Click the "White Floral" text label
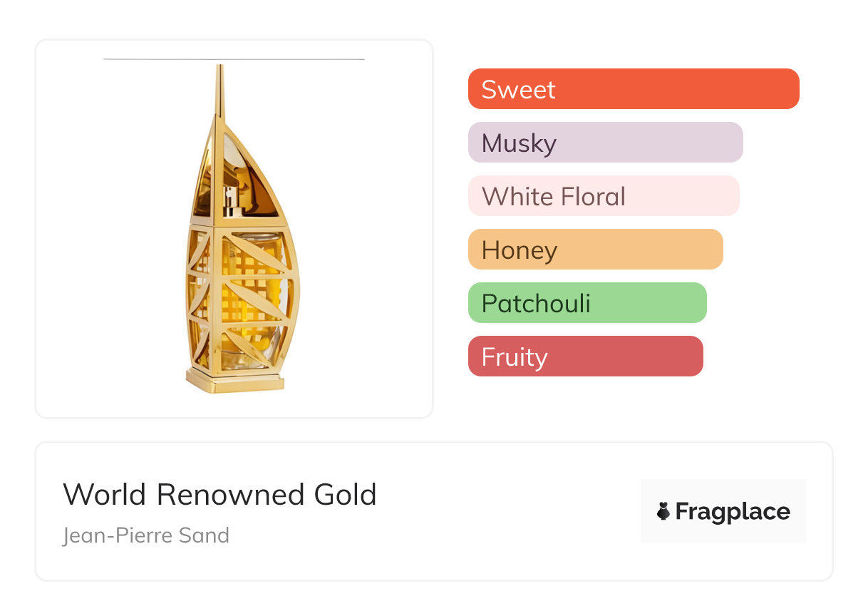The height and width of the screenshot is (616, 868). coord(553,196)
